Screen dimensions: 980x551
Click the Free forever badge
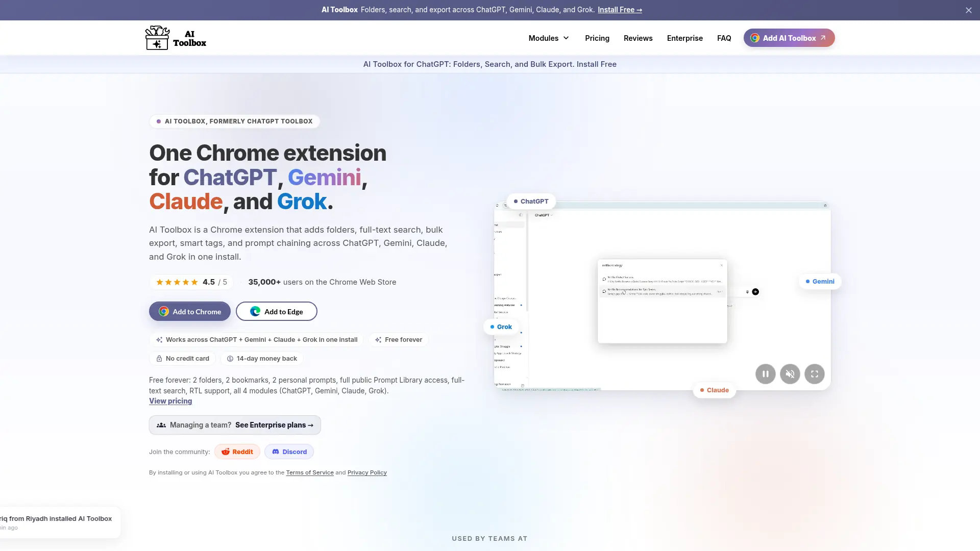coord(398,339)
